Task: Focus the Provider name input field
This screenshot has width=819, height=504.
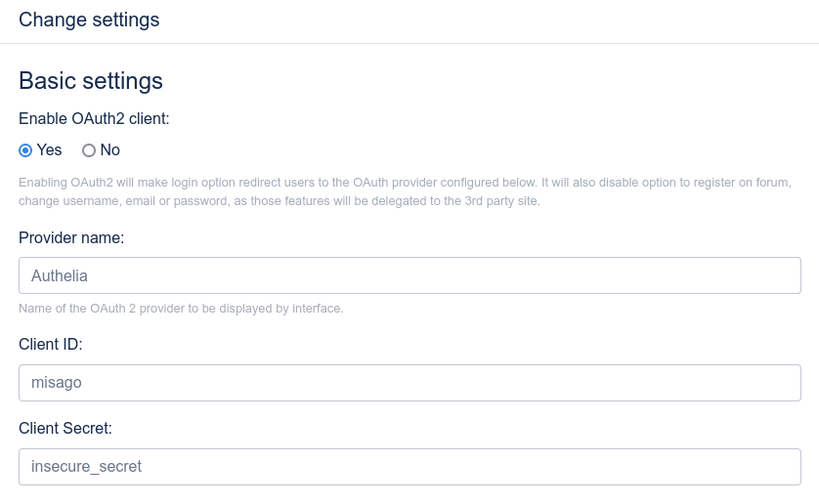Action: click(410, 275)
